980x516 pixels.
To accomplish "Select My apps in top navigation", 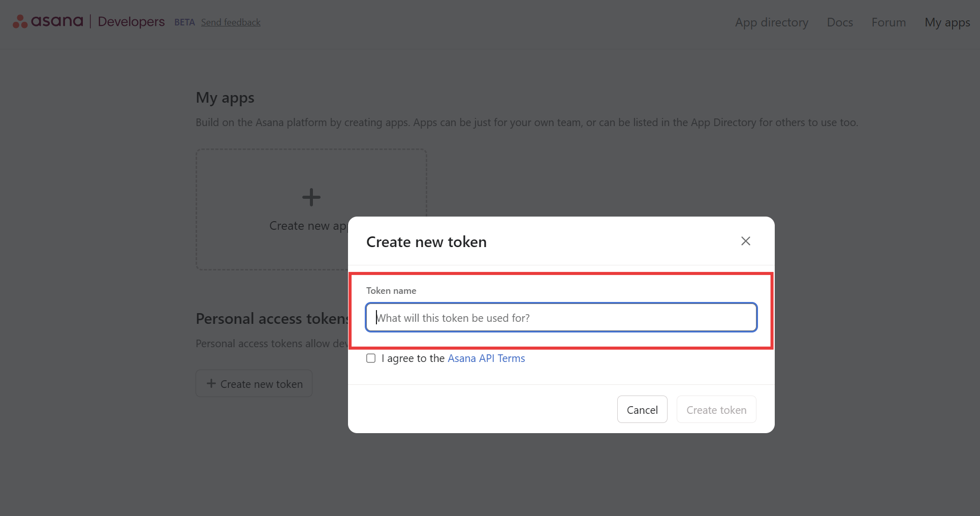I will coord(947,22).
